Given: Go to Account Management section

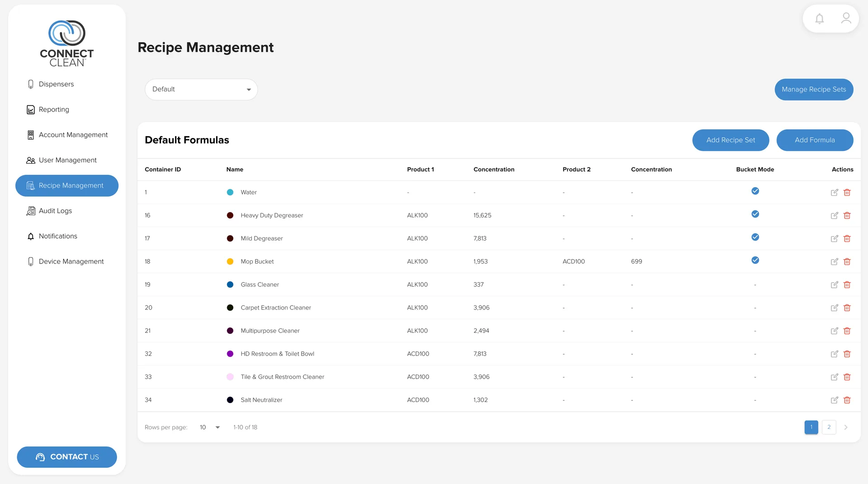Looking at the screenshot, I should [67, 135].
